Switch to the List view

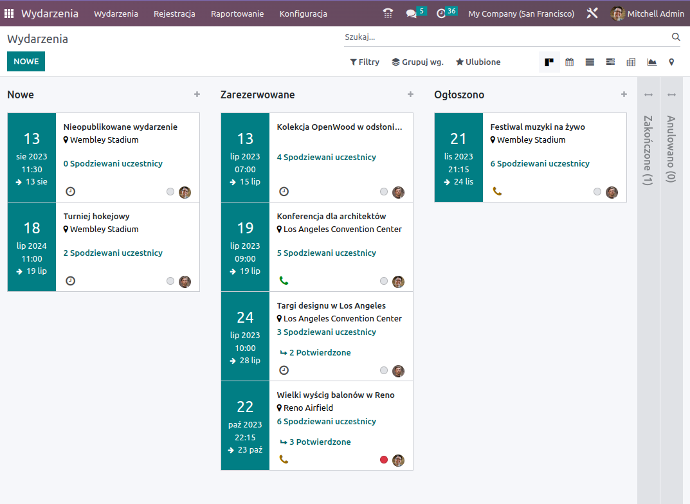(x=590, y=62)
